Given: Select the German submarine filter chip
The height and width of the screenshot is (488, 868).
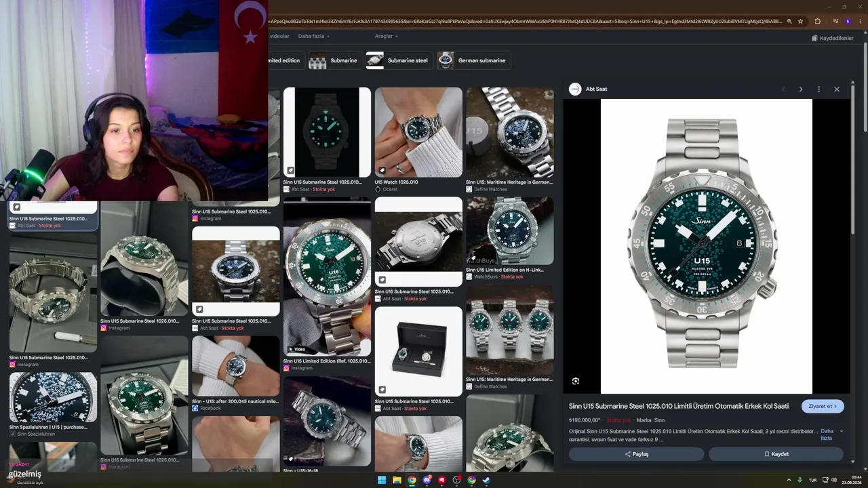Looking at the screenshot, I should tap(473, 60).
